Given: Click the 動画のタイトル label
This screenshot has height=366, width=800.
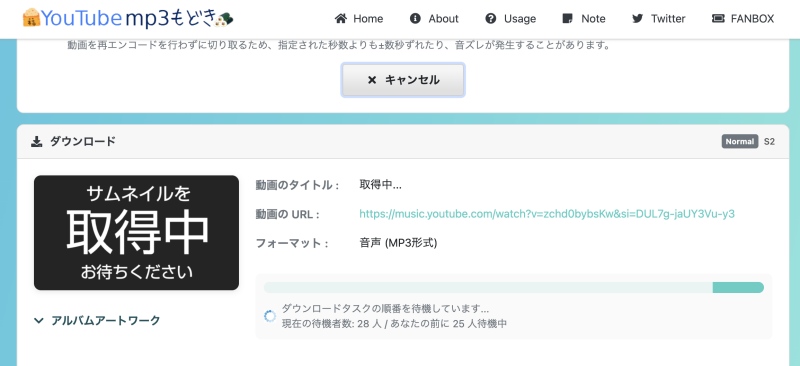Looking at the screenshot, I should tap(297, 185).
